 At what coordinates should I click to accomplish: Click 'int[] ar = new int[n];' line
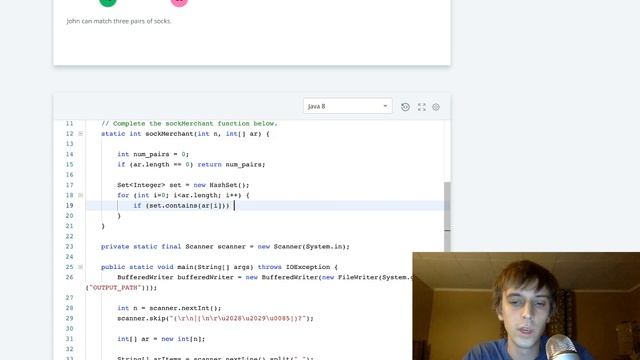click(161, 339)
